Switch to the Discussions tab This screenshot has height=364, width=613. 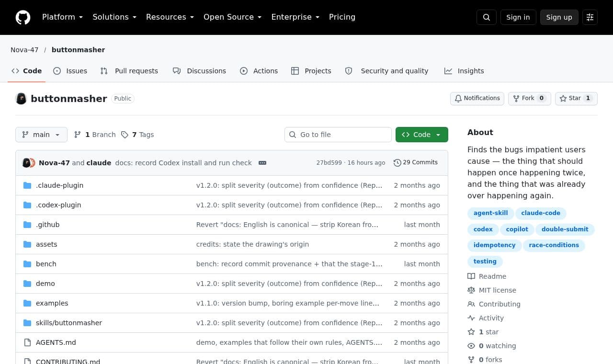click(x=200, y=71)
